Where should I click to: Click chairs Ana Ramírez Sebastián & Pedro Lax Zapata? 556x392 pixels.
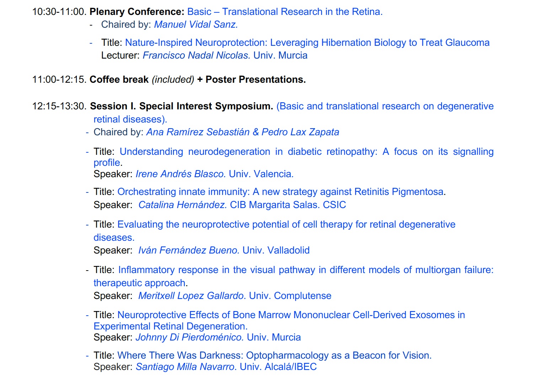click(x=243, y=132)
